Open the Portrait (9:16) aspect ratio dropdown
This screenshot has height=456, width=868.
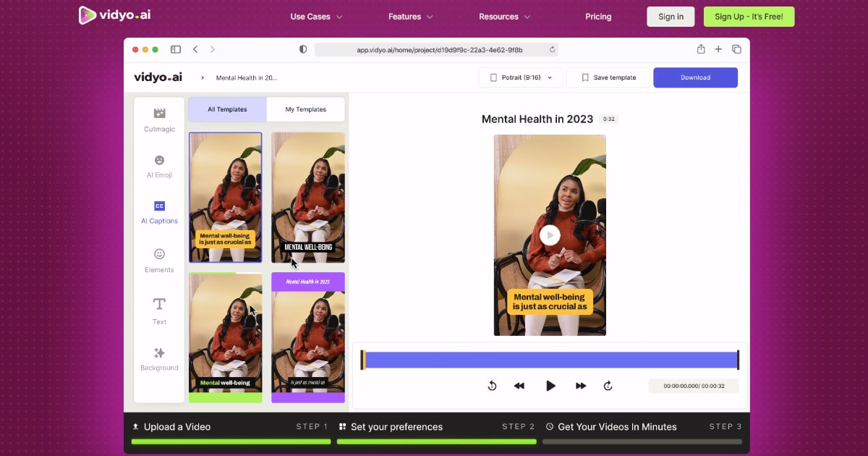520,77
